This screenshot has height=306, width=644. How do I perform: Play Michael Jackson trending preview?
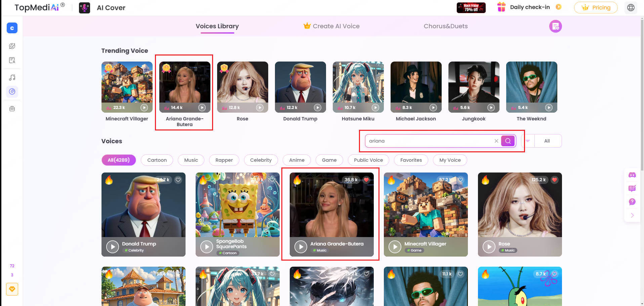pyautogui.click(x=433, y=108)
